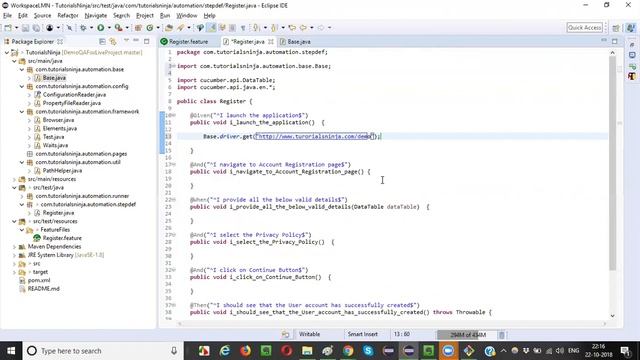The image size is (640, 360).
Task: Click Collapse All in Package Explorer
Action: click(102, 42)
